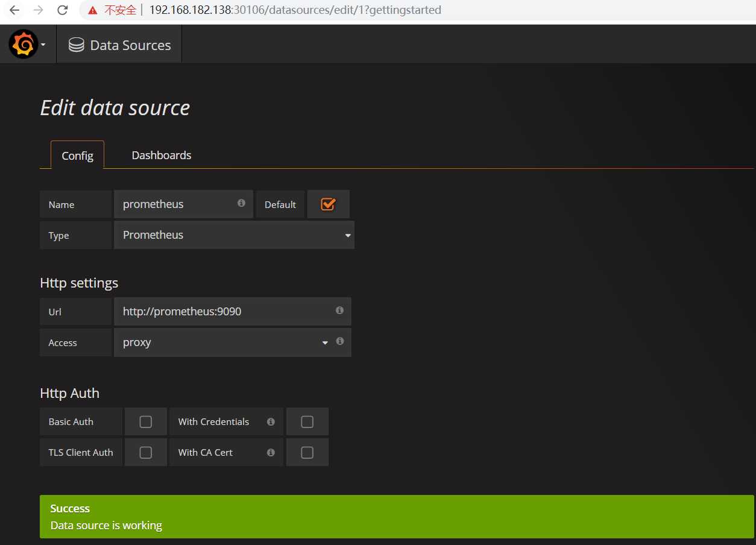Click the red insecure-site warning triangle

(x=92, y=10)
